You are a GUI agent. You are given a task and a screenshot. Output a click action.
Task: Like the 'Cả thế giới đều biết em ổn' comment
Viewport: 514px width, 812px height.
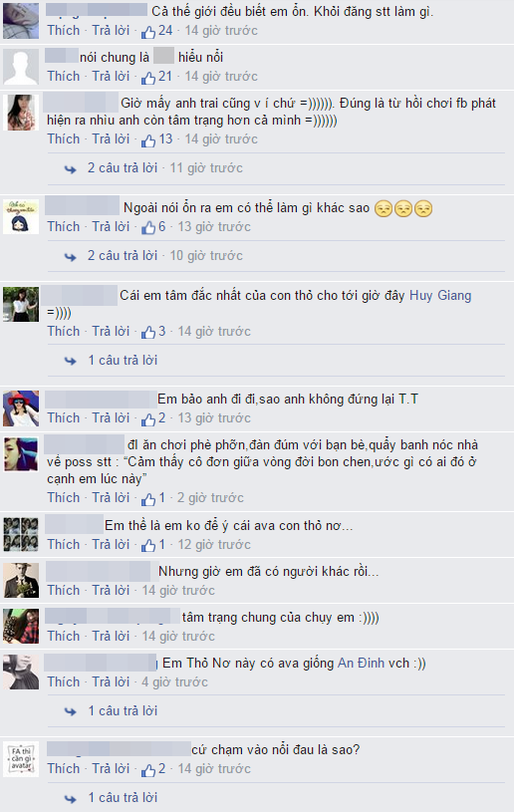click(63, 31)
